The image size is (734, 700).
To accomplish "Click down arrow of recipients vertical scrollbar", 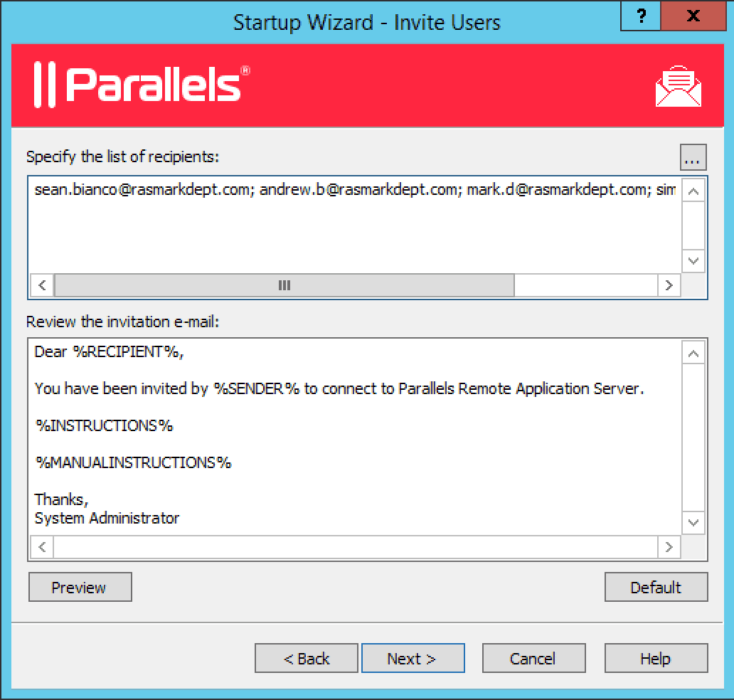I will click(693, 260).
